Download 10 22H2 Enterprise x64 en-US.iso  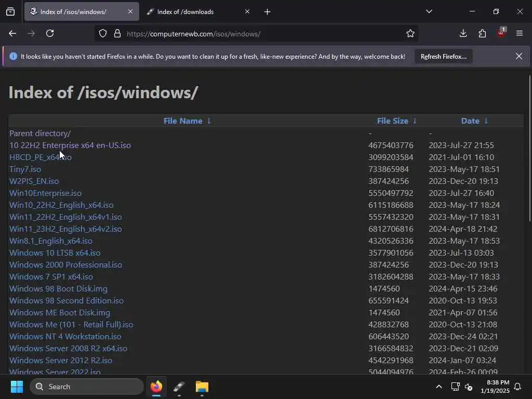tap(70, 145)
